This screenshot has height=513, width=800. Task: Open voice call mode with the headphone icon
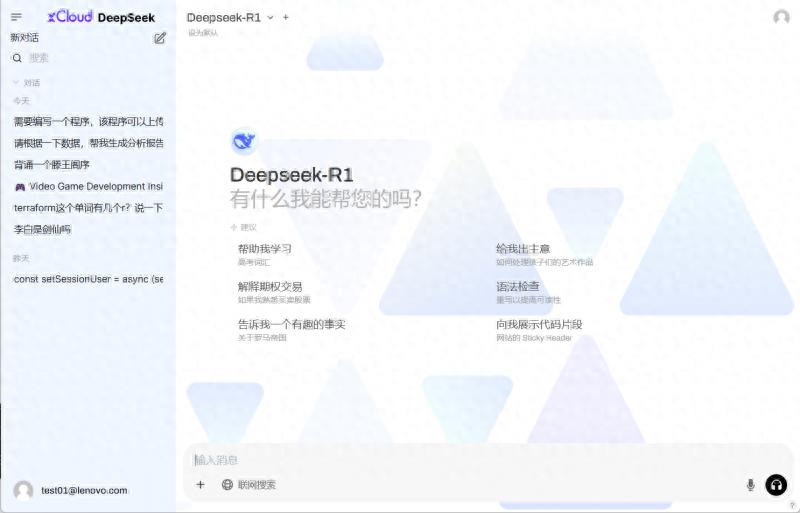point(776,485)
